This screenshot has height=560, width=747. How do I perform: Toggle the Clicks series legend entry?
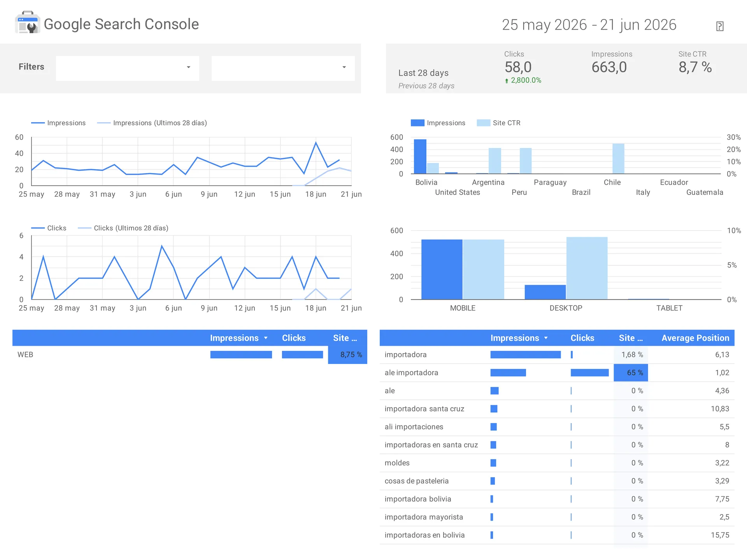[49, 228]
